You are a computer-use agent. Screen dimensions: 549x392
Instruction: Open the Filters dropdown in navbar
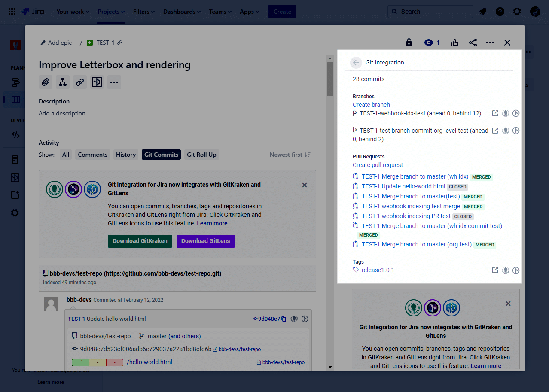(144, 12)
